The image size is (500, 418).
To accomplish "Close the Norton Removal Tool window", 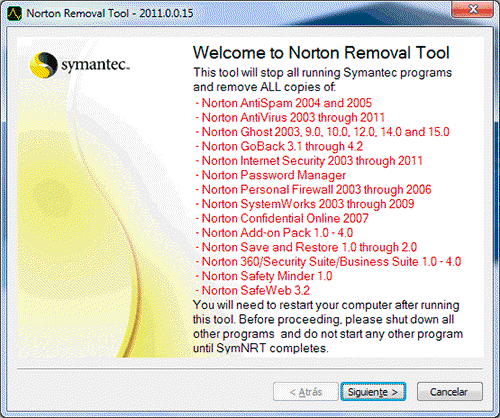I will pos(472,9).
